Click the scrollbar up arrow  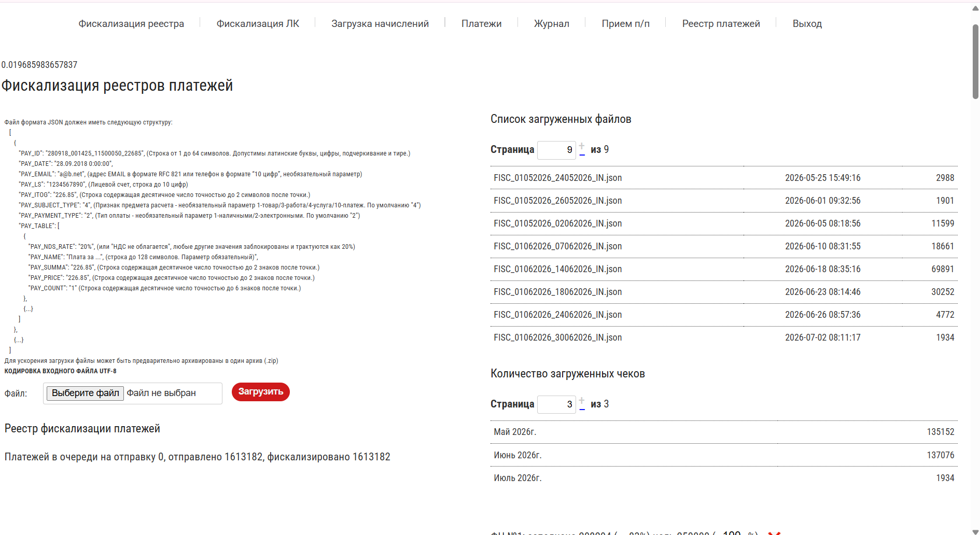point(975,8)
